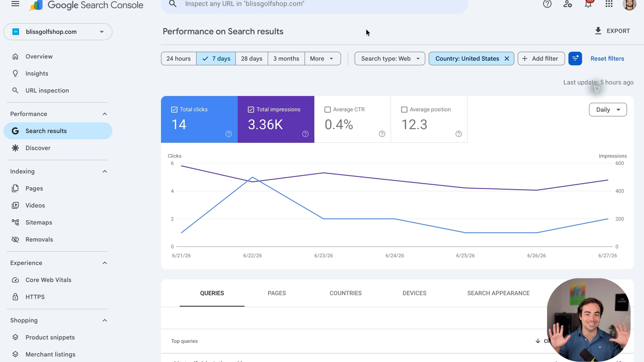Collapse the Shopping section
Image resolution: width=644 pixels, height=362 pixels.
pyautogui.click(x=105, y=320)
